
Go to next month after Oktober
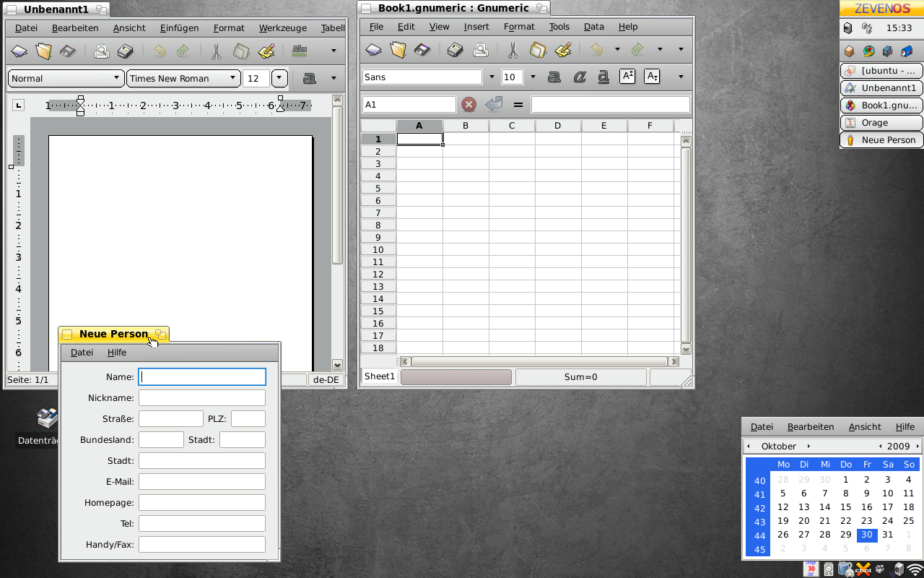(x=808, y=447)
